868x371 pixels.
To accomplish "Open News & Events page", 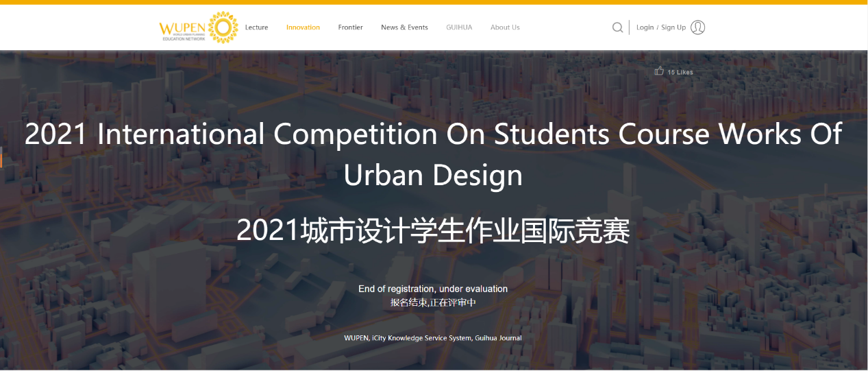I will pyautogui.click(x=404, y=27).
